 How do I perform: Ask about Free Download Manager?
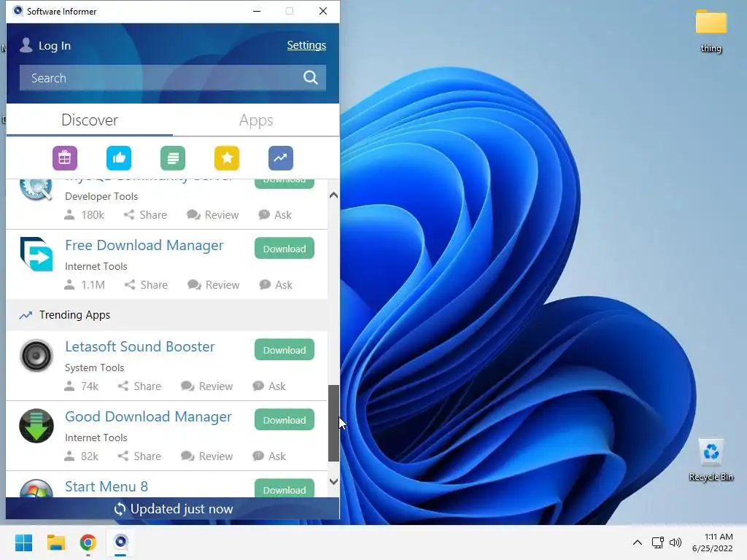276,285
